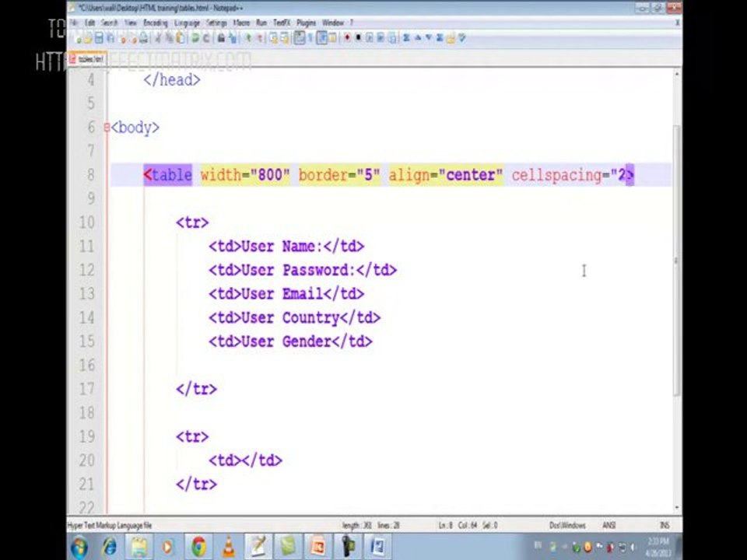Open the Edit menu
This screenshot has width=747, height=560.
(89, 23)
